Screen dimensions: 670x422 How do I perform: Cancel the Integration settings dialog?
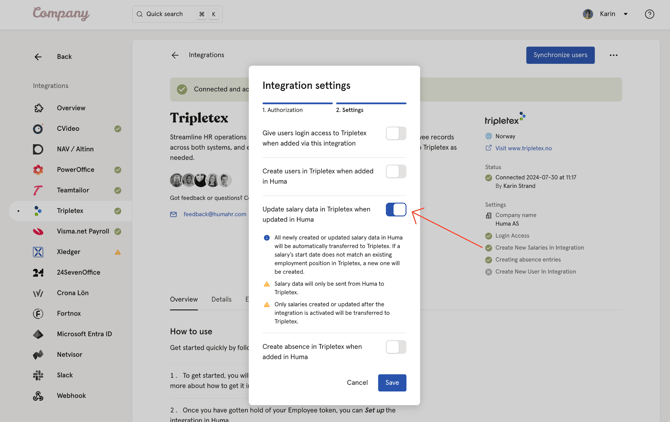[x=357, y=383]
